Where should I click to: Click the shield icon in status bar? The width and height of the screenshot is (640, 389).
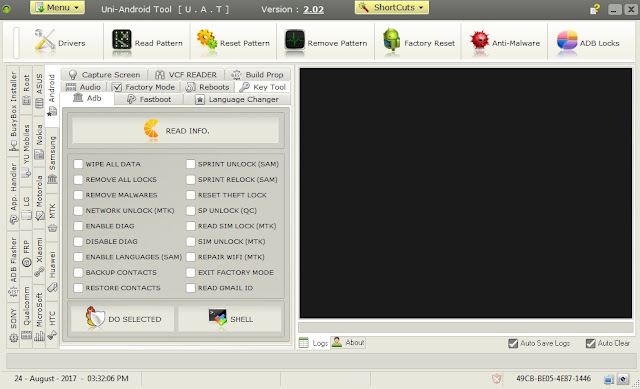496,379
